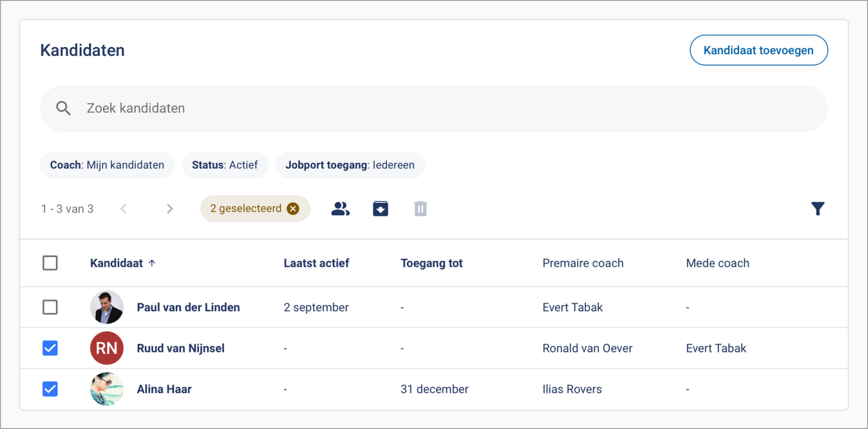Image resolution: width=868 pixels, height=429 pixels.
Task: Open Alina Haar's candidate profile
Action: point(164,389)
